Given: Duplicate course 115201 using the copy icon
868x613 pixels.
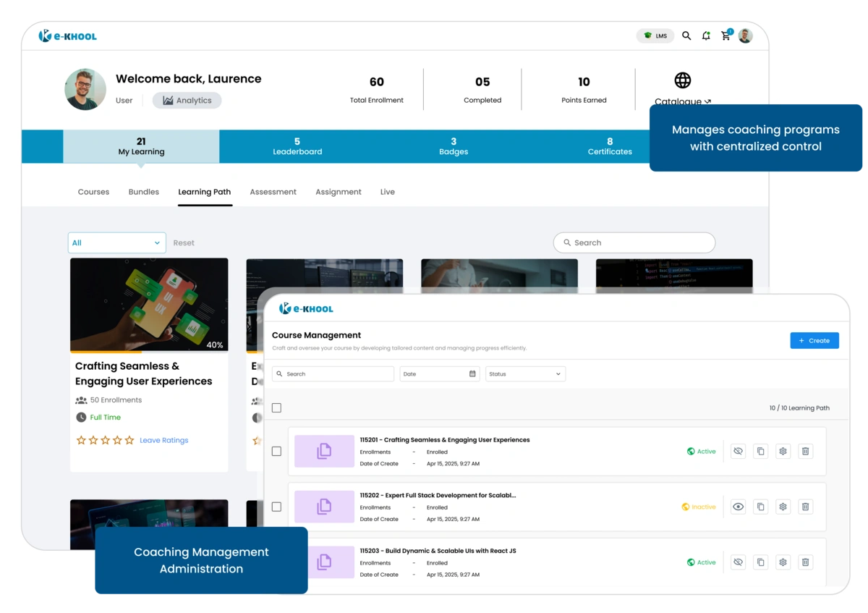Looking at the screenshot, I should click(760, 451).
